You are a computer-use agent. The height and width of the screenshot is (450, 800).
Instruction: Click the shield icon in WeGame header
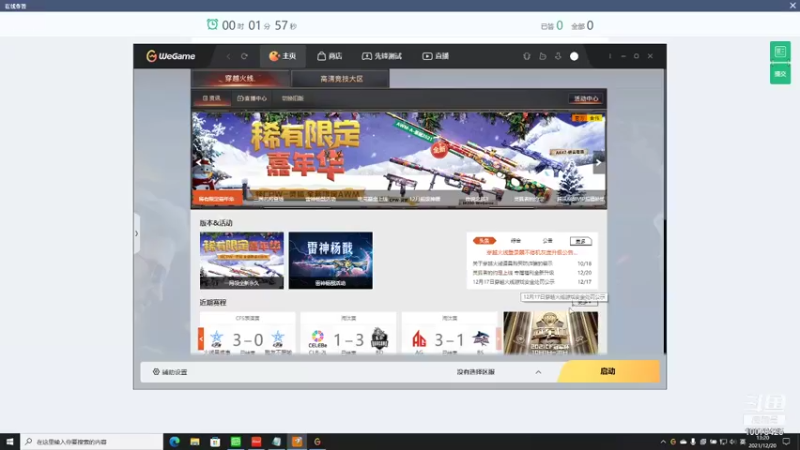coord(527,56)
